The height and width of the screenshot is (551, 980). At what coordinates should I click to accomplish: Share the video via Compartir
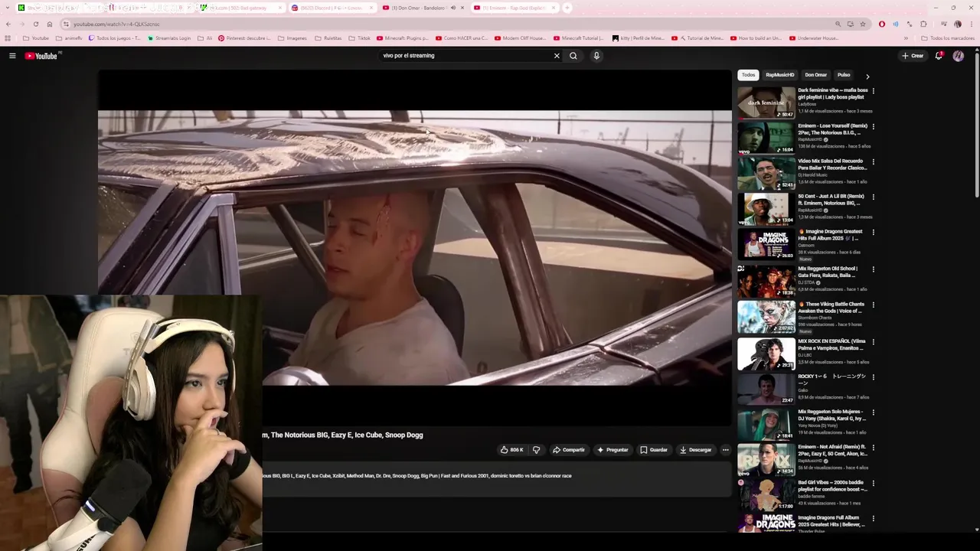point(569,450)
